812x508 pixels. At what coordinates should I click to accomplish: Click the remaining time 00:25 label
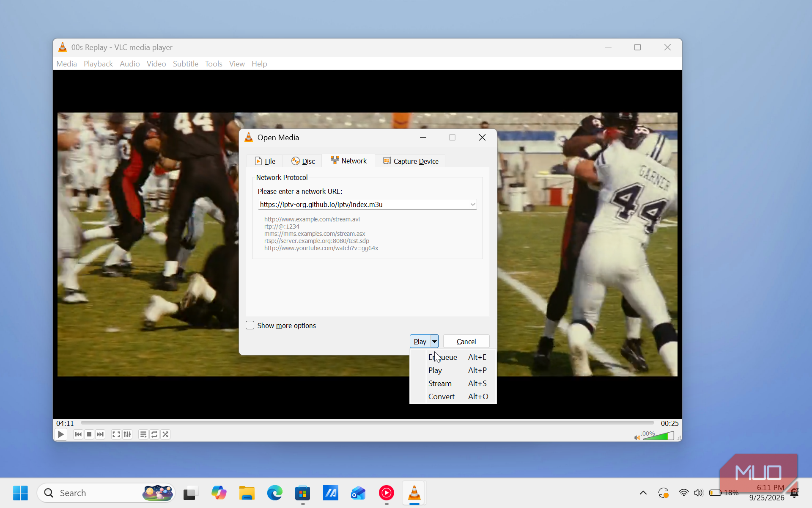point(670,423)
